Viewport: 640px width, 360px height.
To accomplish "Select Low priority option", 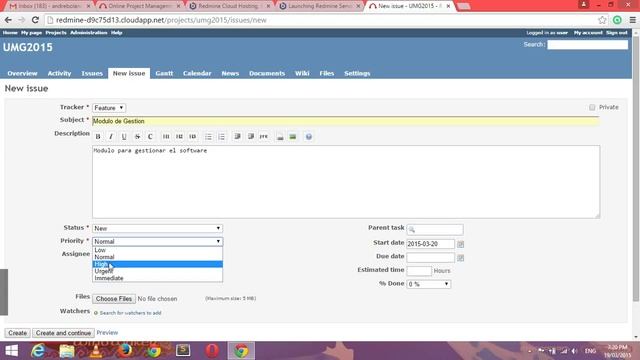I will tap(158, 250).
